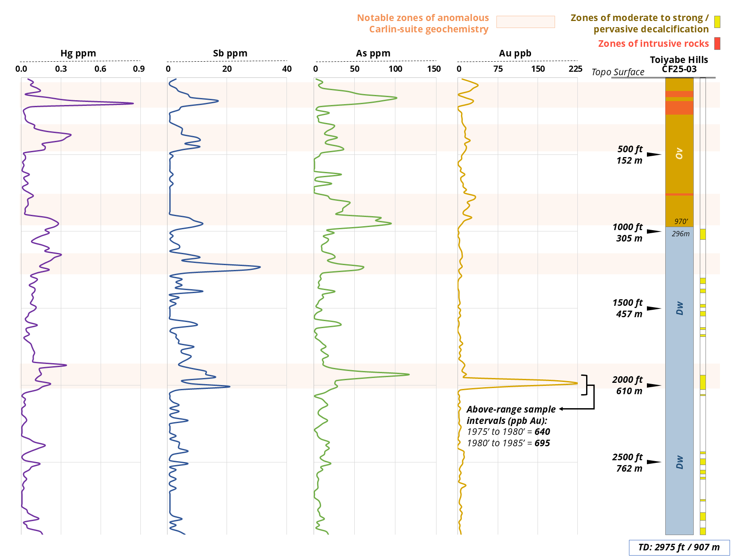This screenshot has height=560, width=744.
Task: Click the Ov label in the lithology column
Action: coord(679,154)
